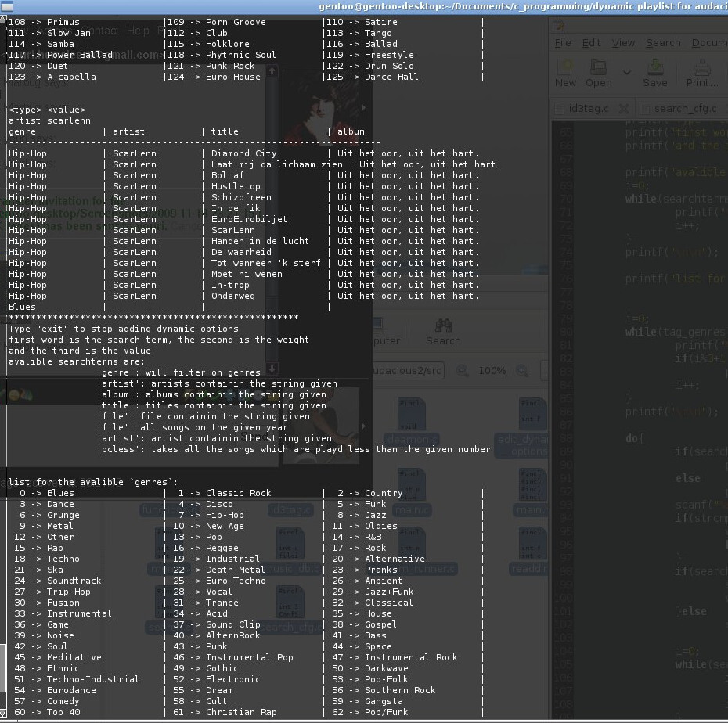Open the View menu in gedit
The width and height of the screenshot is (728, 723).
[x=623, y=43]
